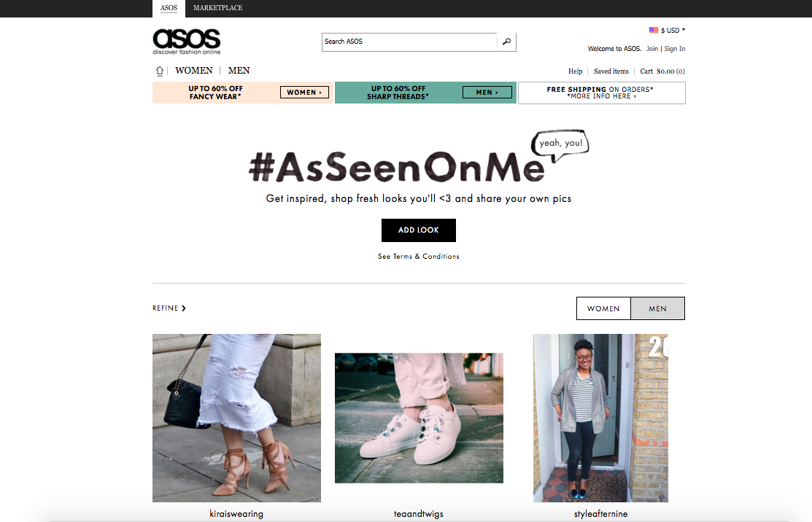Switch to the MARKETPLACE tab
The image size is (812, 522).
(x=218, y=8)
